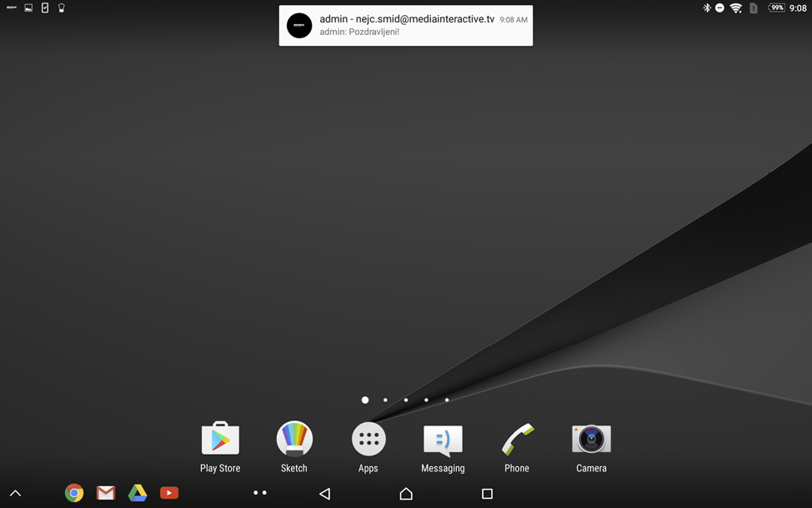Open the Apps drawer
The width and height of the screenshot is (812, 508).
(368, 447)
